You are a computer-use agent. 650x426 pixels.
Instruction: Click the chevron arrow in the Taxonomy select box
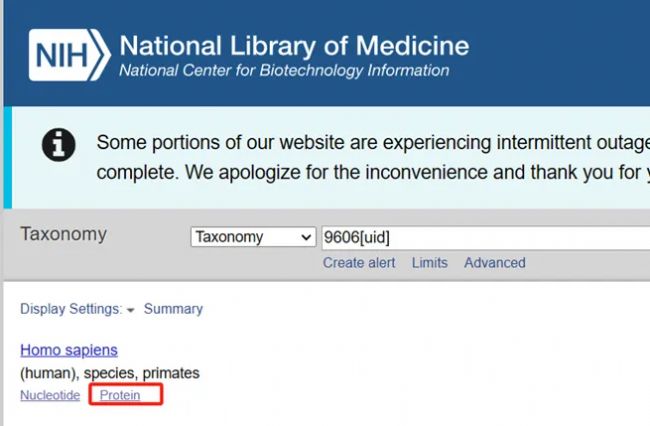click(x=306, y=237)
